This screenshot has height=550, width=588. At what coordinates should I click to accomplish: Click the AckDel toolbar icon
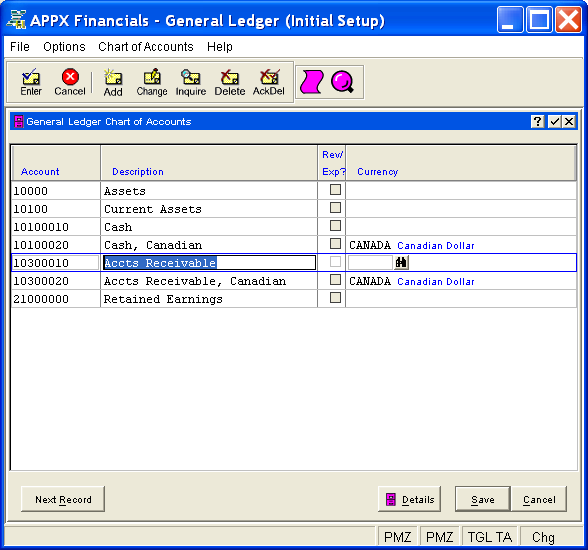pos(268,82)
